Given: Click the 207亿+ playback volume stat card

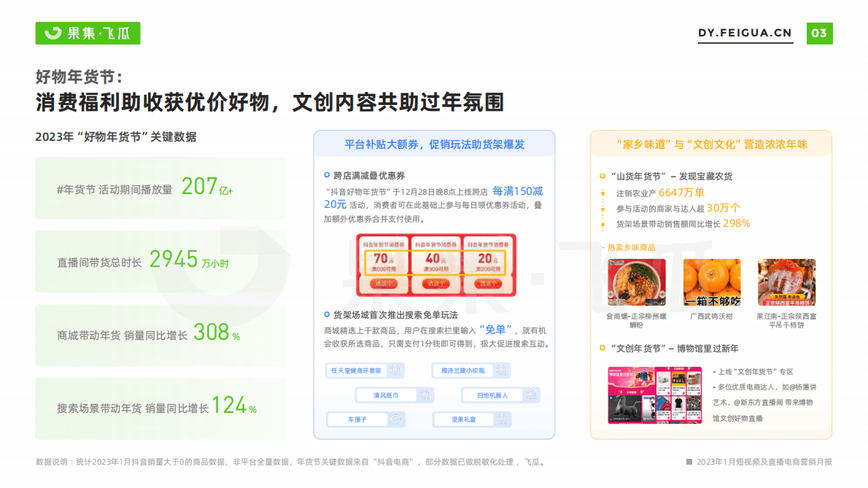Looking at the screenshot, I should click(160, 188).
